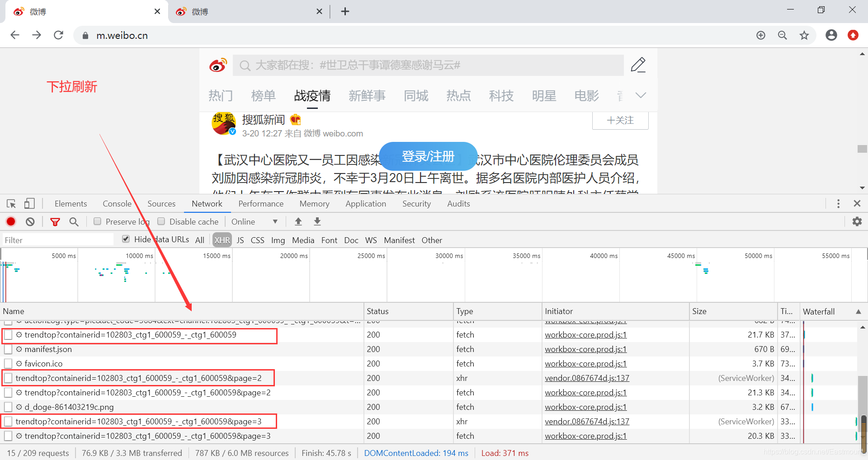Close the second 微博 tab
Screen dimensions: 868x460
click(x=319, y=11)
